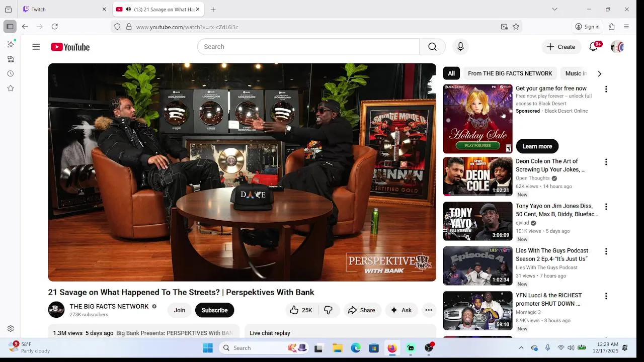
Task: Open options for Deon Cole video
Action: (606, 162)
